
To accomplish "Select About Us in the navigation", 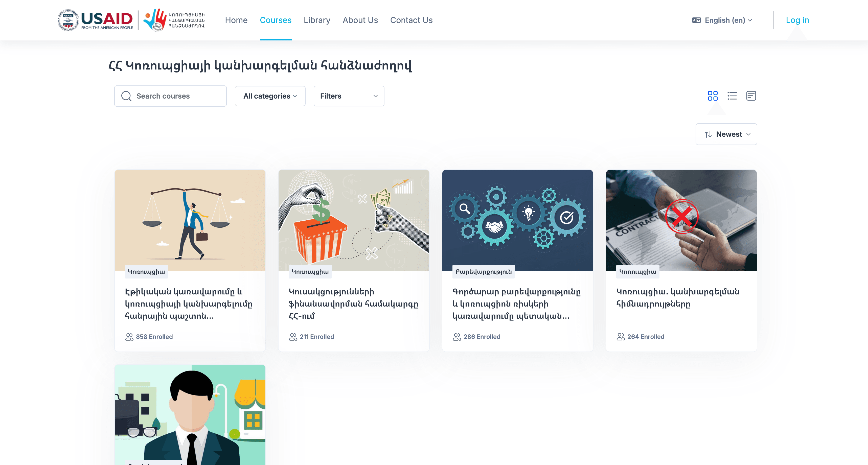I will (360, 20).
